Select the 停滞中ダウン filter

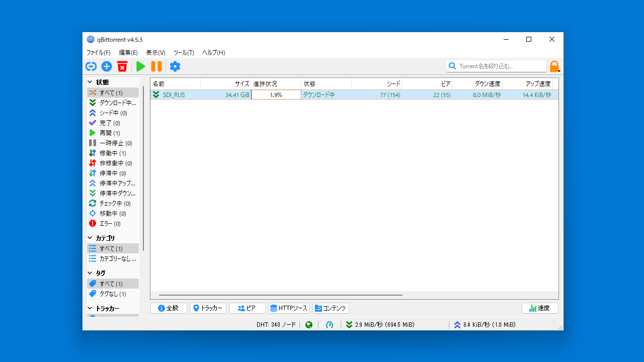click(113, 193)
